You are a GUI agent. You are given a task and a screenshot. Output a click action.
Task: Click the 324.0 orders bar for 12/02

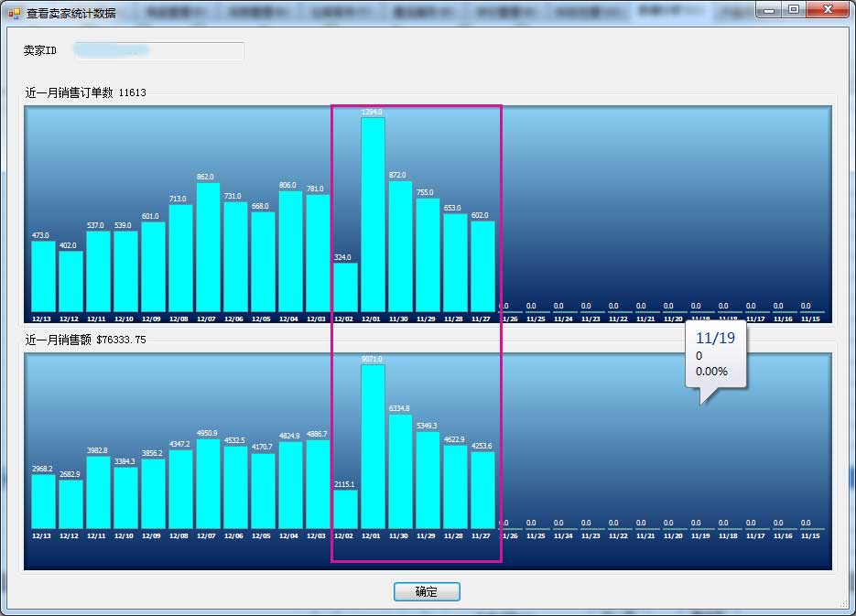(x=345, y=287)
